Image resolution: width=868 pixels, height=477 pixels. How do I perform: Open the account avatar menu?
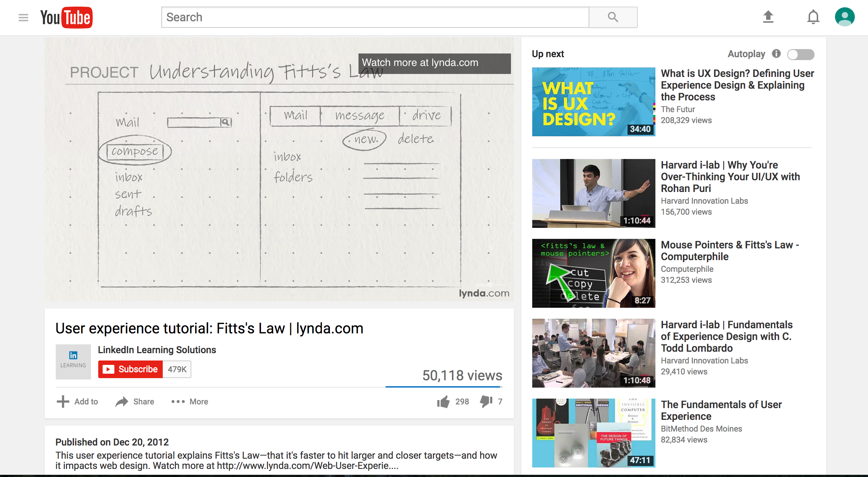(845, 17)
